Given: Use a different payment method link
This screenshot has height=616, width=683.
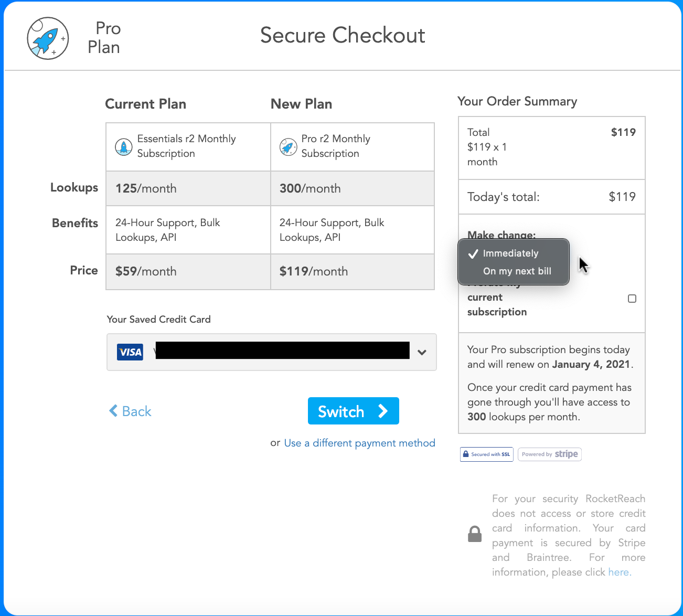Looking at the screenshot, I should coord(359,443).
